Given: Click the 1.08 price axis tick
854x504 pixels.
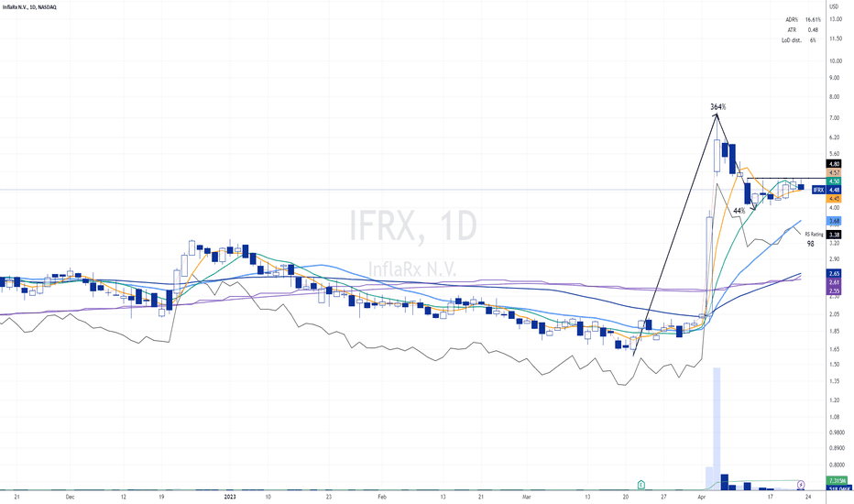Looking at the screenshot, I should tap(834, 417).
